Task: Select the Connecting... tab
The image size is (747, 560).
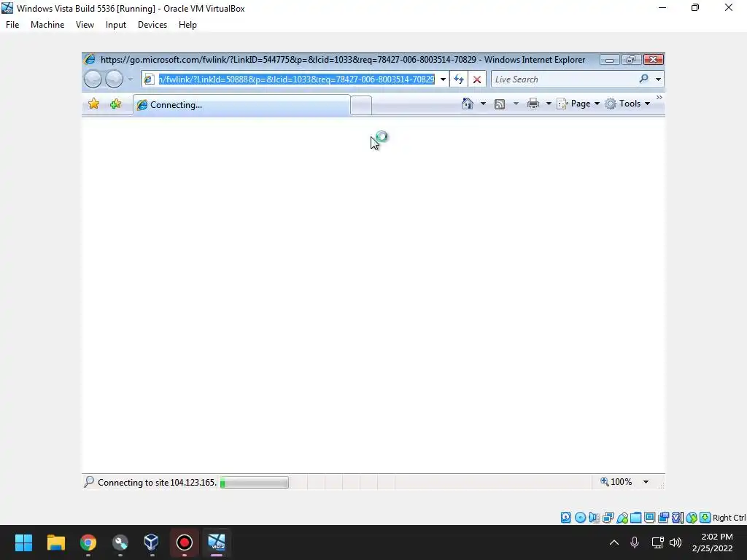Action: (241, 105)
